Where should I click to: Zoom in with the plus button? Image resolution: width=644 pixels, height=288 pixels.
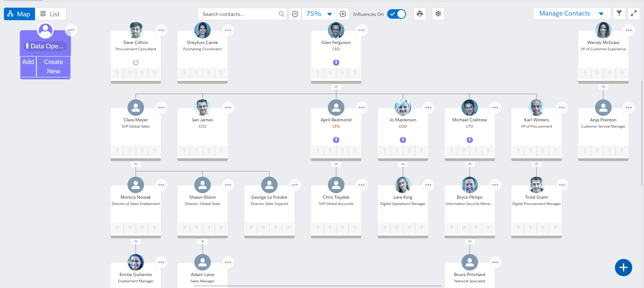[342, 14]
